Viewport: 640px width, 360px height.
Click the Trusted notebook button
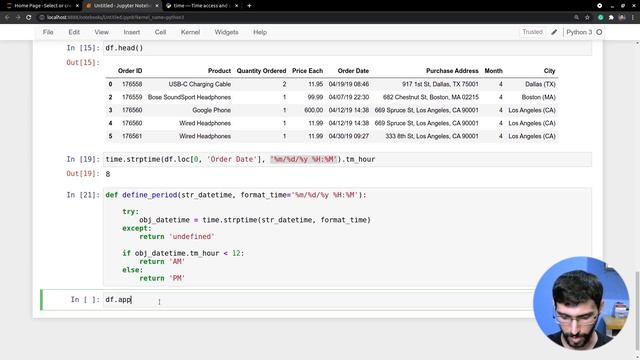pyautogui.click(x=532, y=32)
